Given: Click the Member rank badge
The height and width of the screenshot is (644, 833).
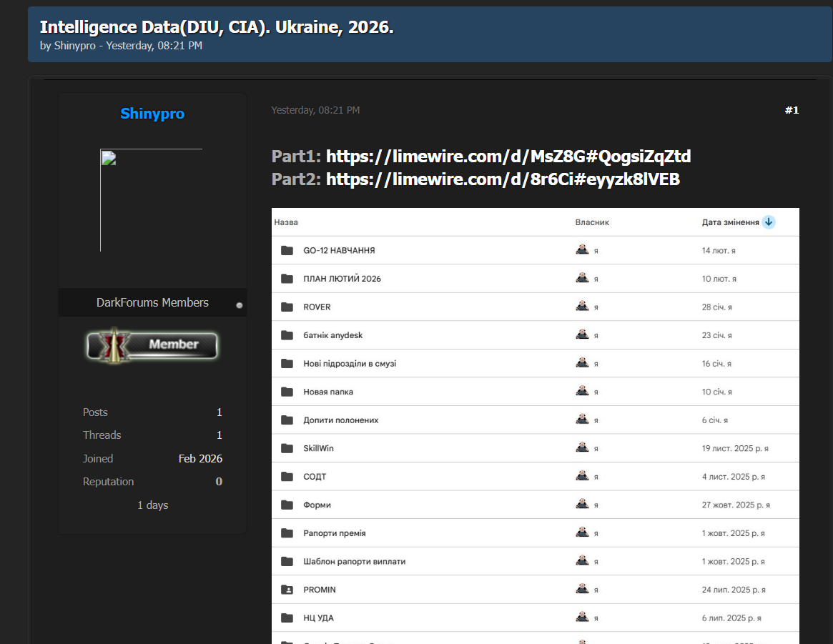Looking at the screenshot, I should click(x=152, y=346).
